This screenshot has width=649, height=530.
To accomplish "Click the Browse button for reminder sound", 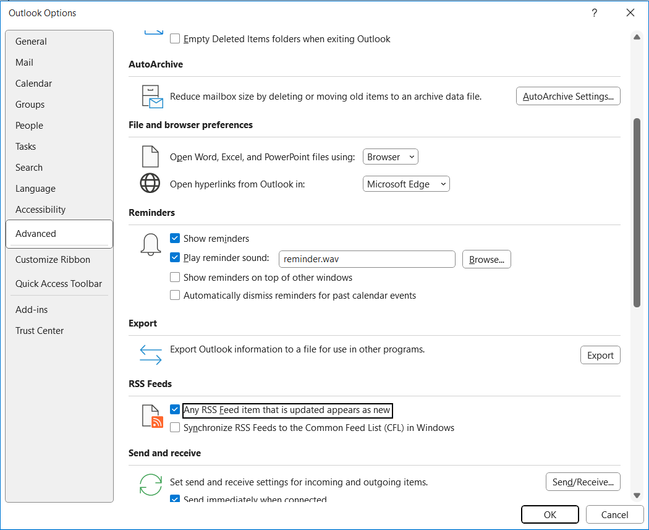I will coord(487,259).
